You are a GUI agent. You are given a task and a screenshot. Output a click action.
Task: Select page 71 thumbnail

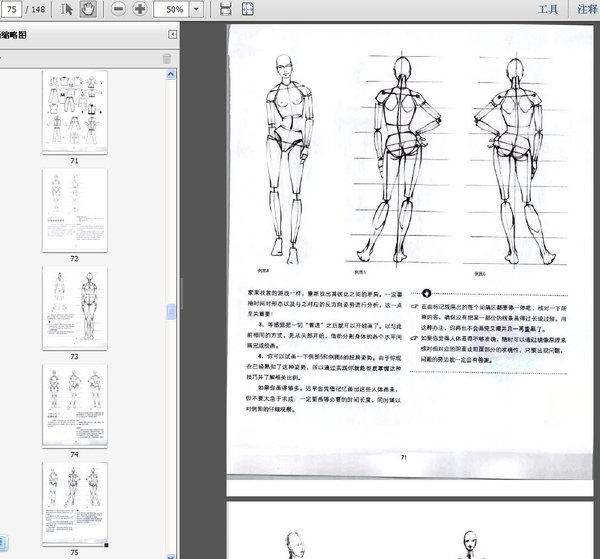click(75, 110)
